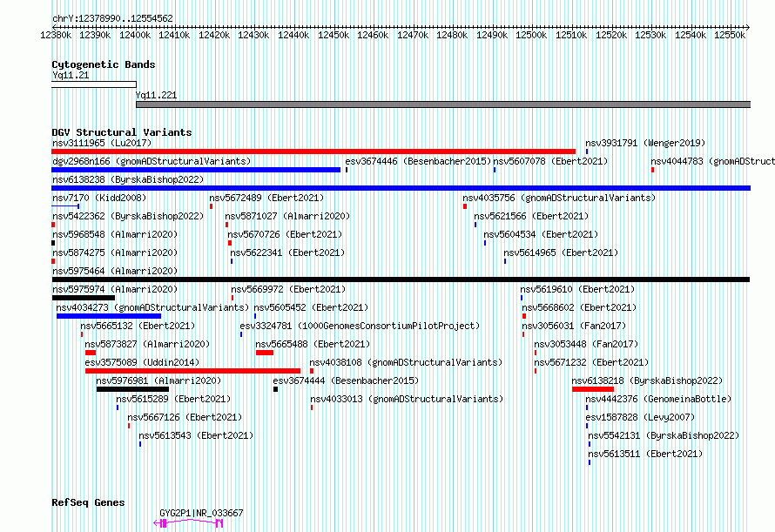Click the nsv6138238 (ByrskaBishop2022) label

(128, 179)
